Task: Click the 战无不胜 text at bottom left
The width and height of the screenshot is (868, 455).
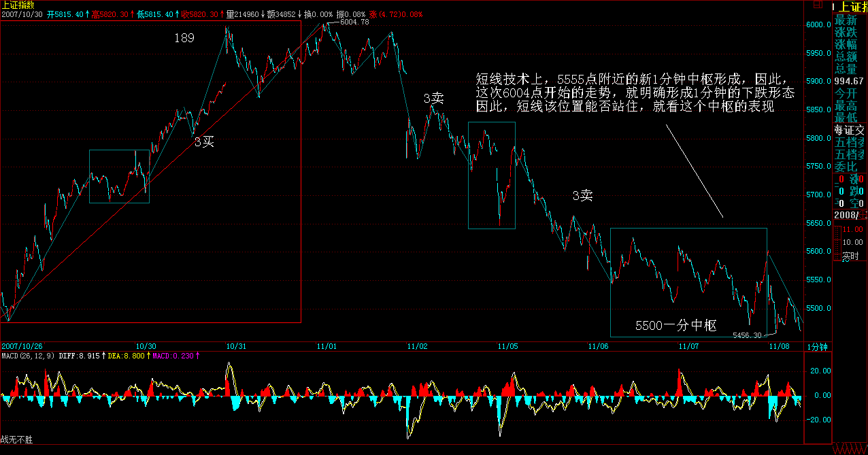Action: (16, 440)
